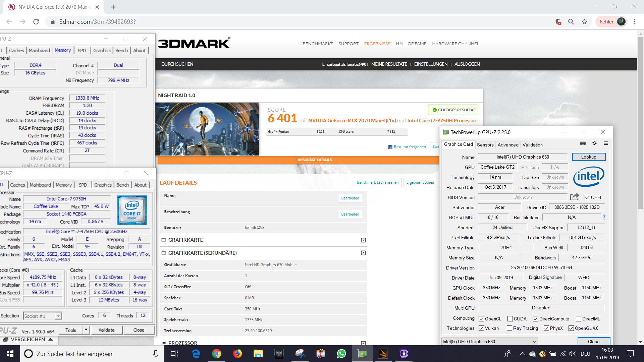Expand the GRAFIKKARTE section
Screen dimensions: 644x362
(363, 240)
